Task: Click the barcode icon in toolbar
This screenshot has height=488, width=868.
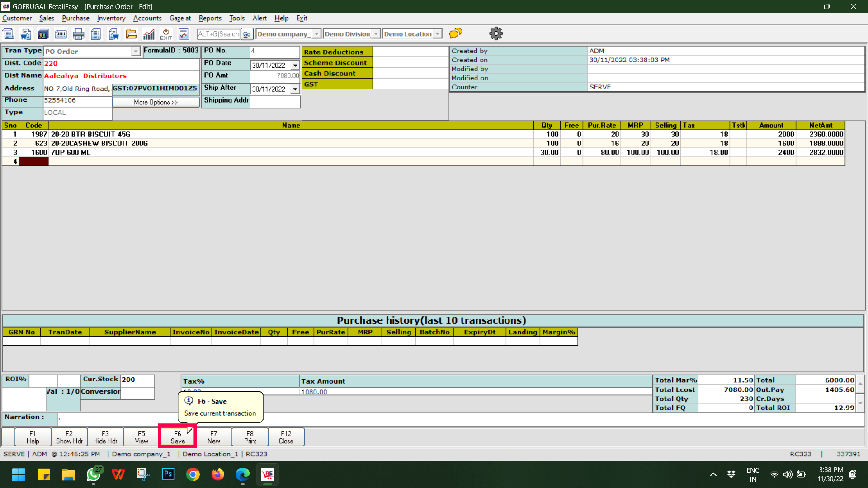Action: point(61,34)
